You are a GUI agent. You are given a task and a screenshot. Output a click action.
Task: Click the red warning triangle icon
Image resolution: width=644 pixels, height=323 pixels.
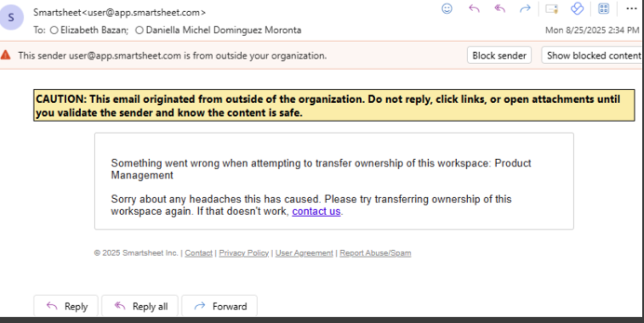[5, 55]
